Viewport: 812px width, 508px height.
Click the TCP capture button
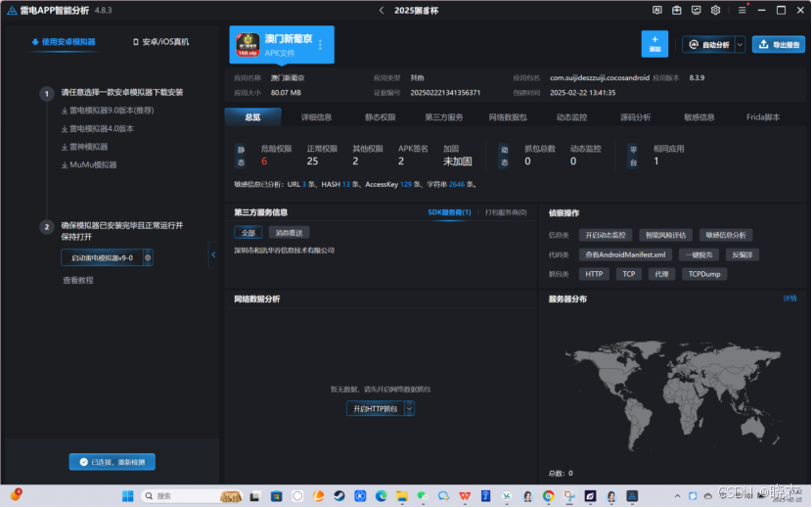point(629,274)
